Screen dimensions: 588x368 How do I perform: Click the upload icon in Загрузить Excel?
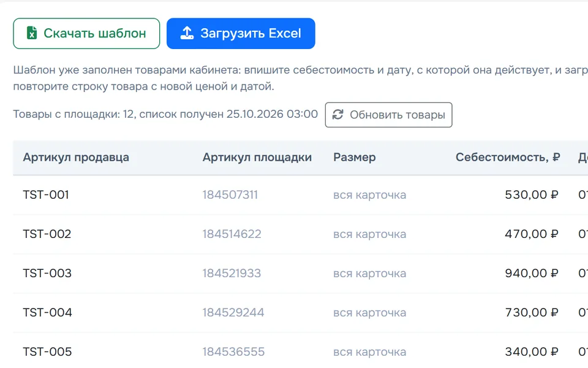point(187,33)
